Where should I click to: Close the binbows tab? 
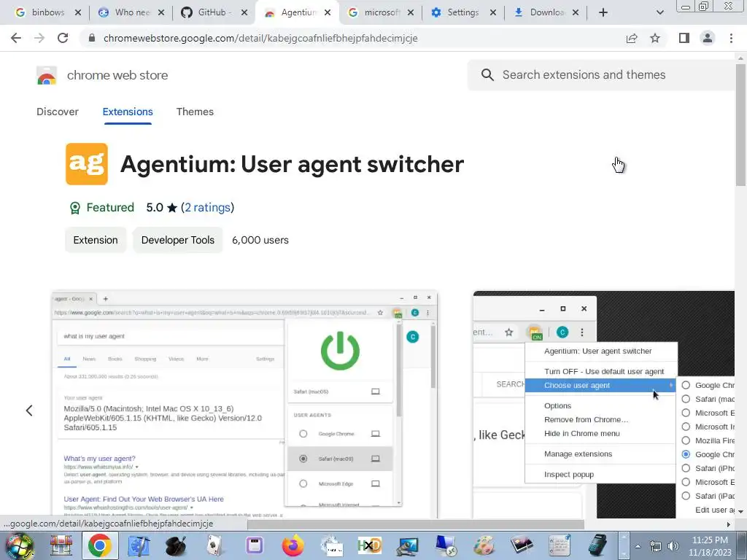click(78, 12)
